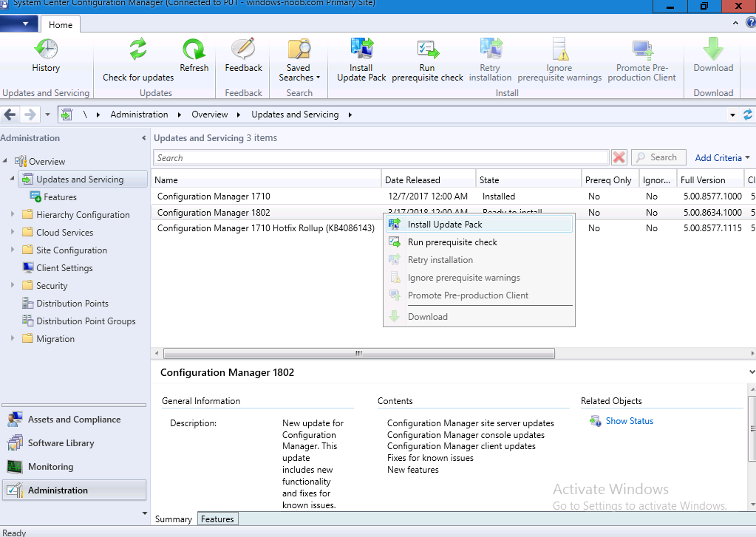Click Run prerequisite check ribbon icon
Viewport: 756px width, 537px height.
pos(428,49)
